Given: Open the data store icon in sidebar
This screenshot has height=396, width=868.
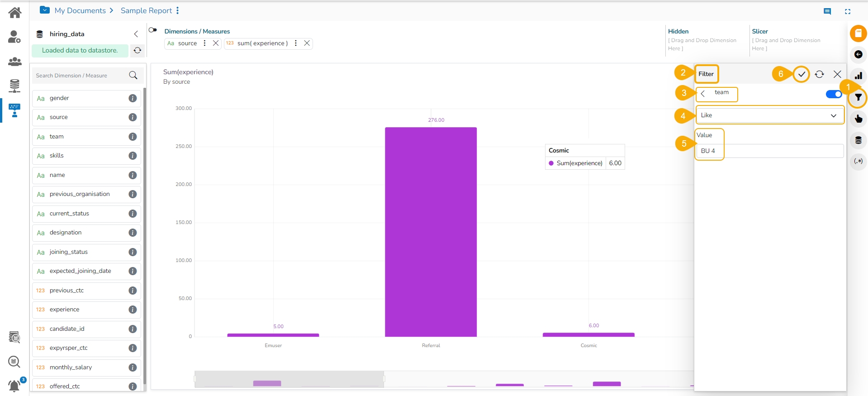Looking at the screenshot, I should click(14, 85).
